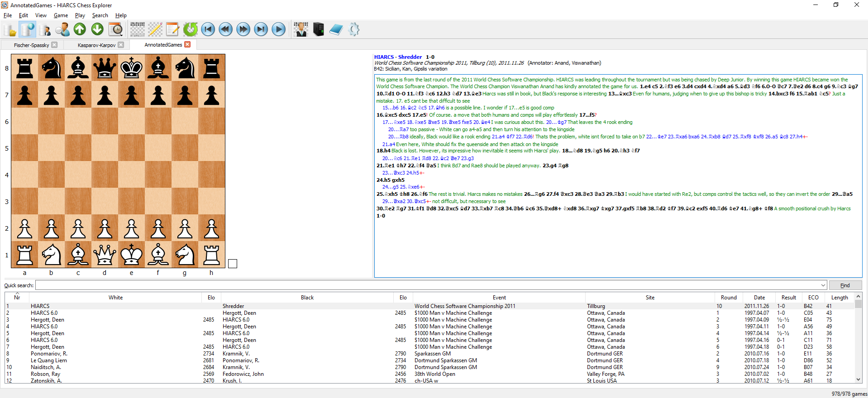Click the new board setup icon

coord(138,30)
